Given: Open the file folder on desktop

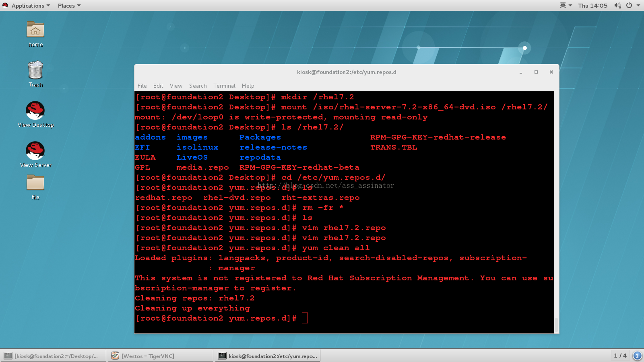Looking at the screenshot, I should [35, 183].
